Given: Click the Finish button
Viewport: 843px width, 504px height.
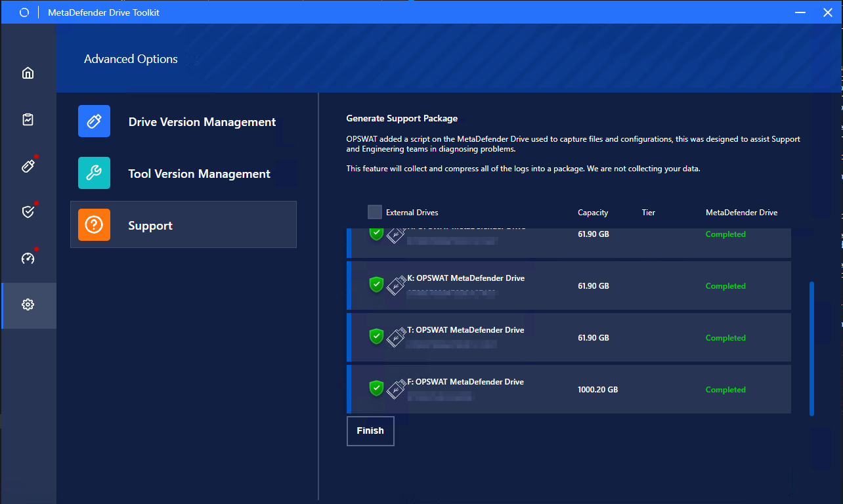Looking at the screenshot, I should coord(370,431).
